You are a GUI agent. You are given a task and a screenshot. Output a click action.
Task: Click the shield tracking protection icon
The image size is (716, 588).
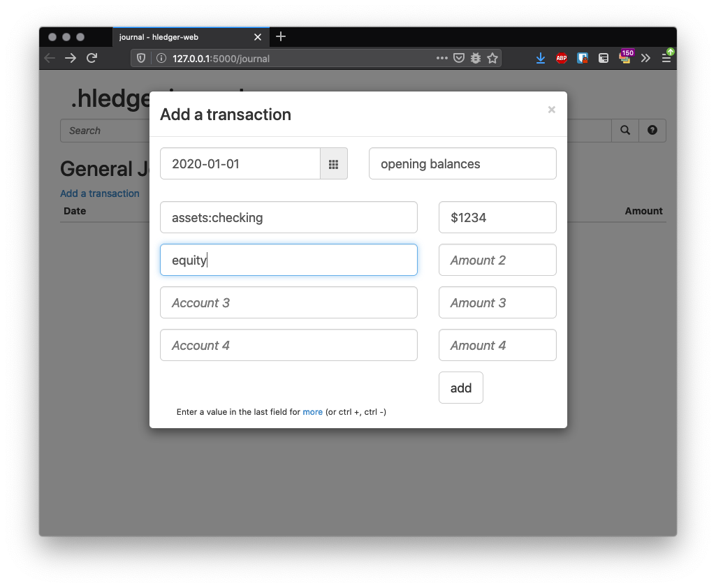140,58
